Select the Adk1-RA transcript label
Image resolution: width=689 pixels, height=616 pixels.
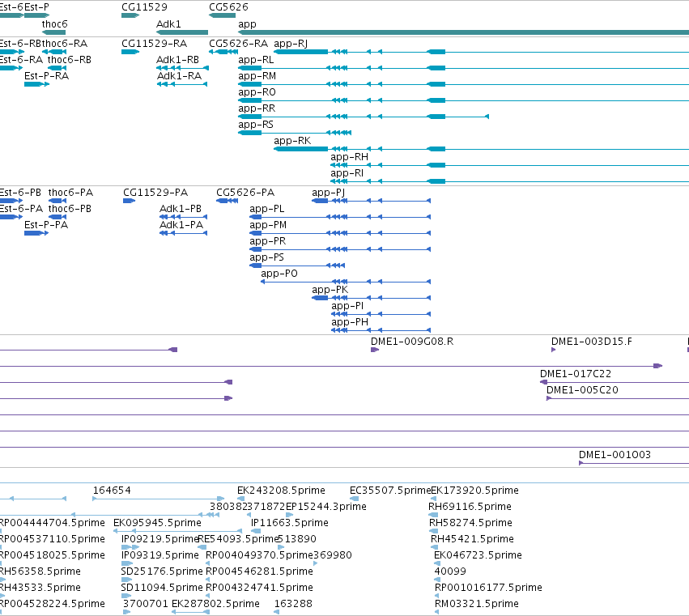tap(179, 76)
